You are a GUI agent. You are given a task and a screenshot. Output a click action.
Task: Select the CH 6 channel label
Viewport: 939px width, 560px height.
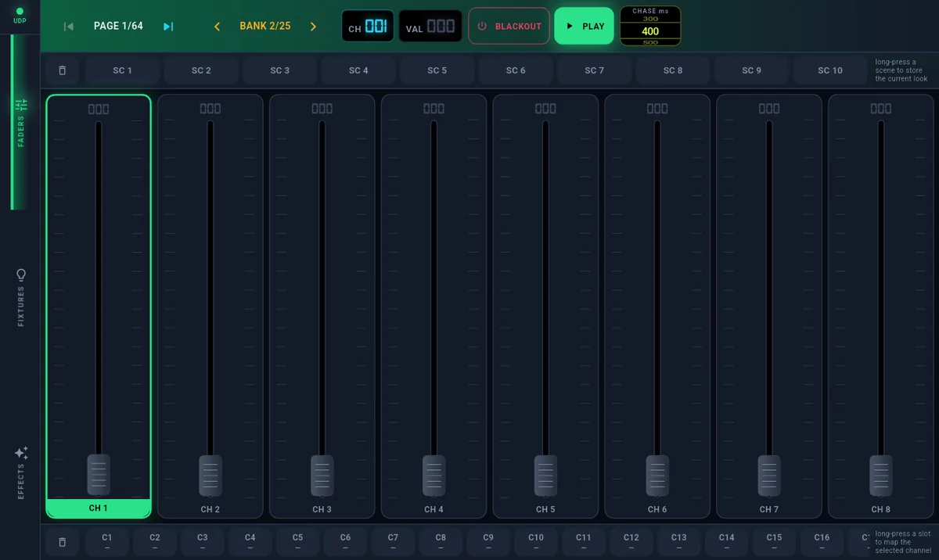point(657,509)
